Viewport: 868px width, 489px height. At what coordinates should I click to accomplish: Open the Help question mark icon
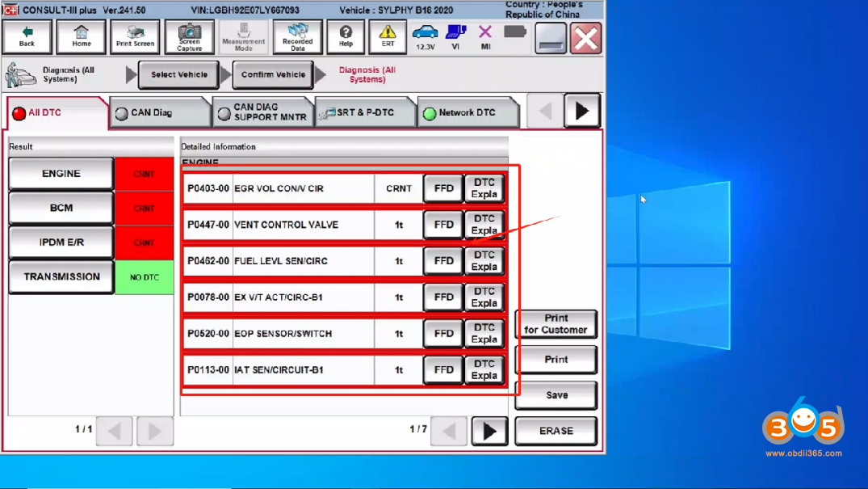click(346, 36)
